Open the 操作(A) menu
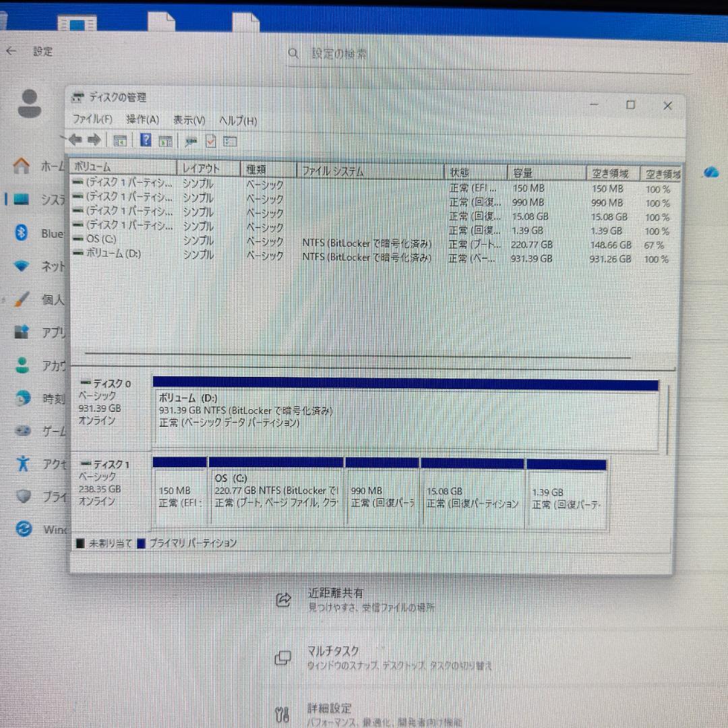Viewport: 728px width, 728px height. (142, 120)
